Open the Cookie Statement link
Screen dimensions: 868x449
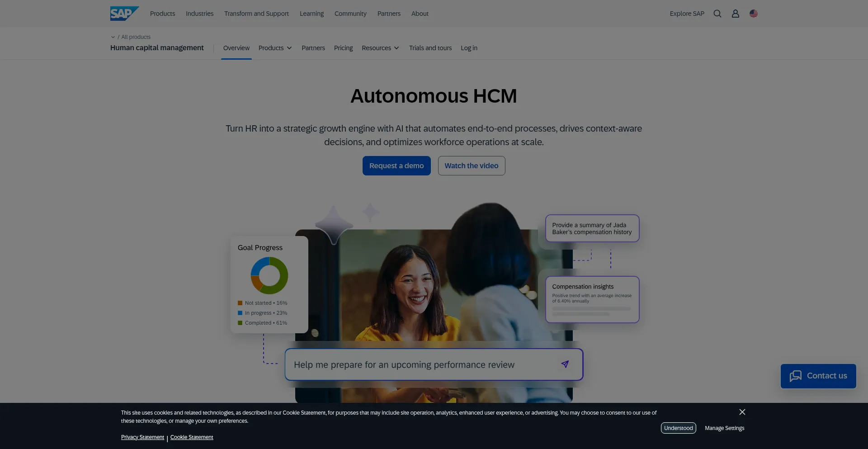coord(192,437)
